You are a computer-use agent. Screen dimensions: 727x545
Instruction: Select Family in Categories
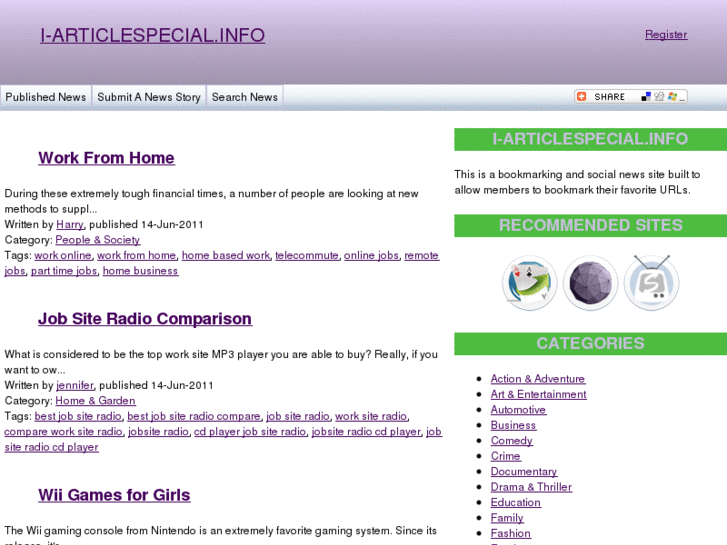pos(507,518)
